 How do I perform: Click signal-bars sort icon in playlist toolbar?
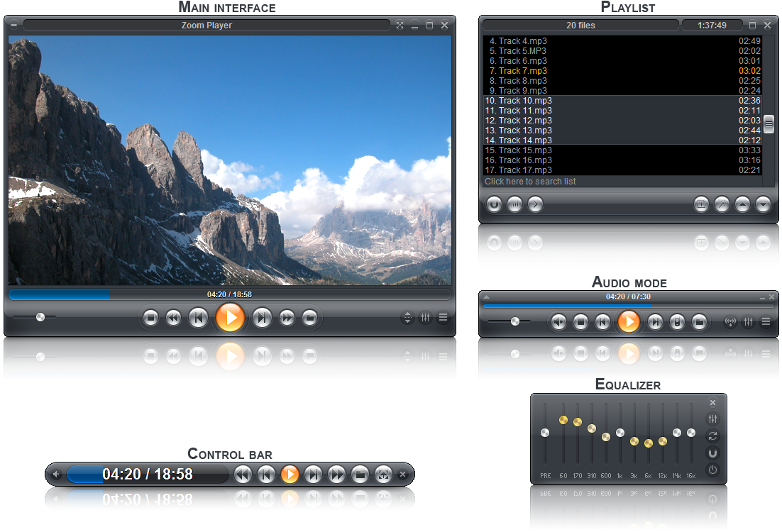click(514, 204)
